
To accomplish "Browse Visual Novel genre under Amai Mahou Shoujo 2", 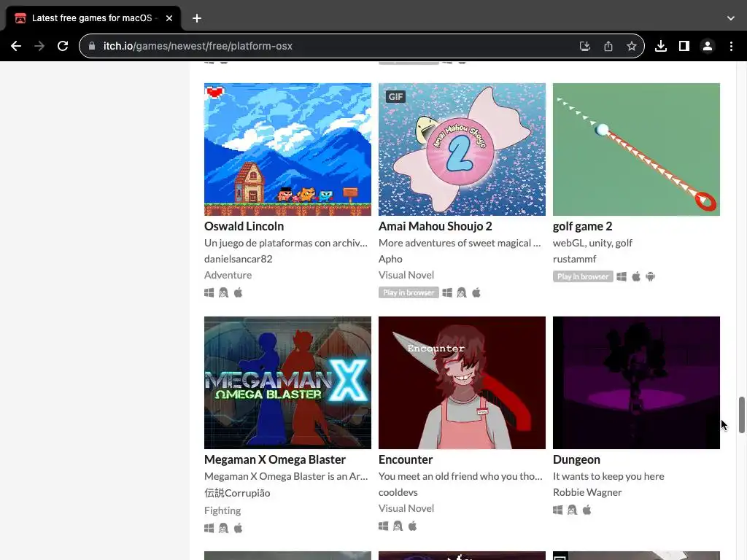I will 406,275.
